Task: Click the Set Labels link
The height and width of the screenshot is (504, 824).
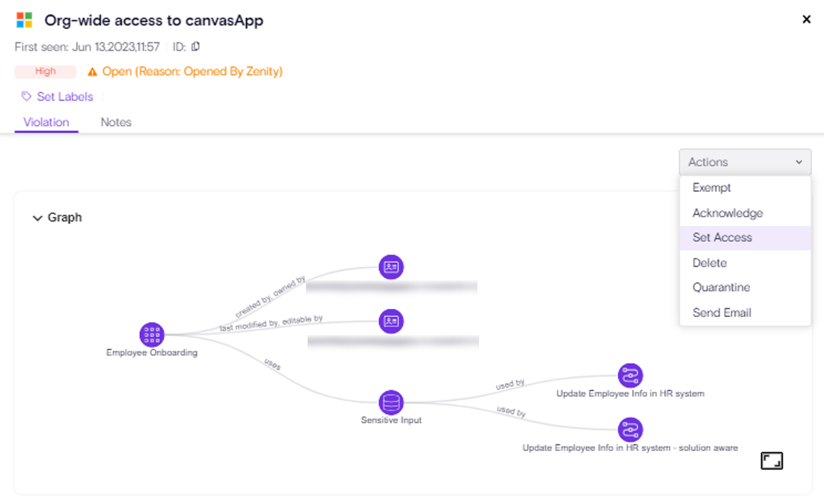Action: pos(65,97)
